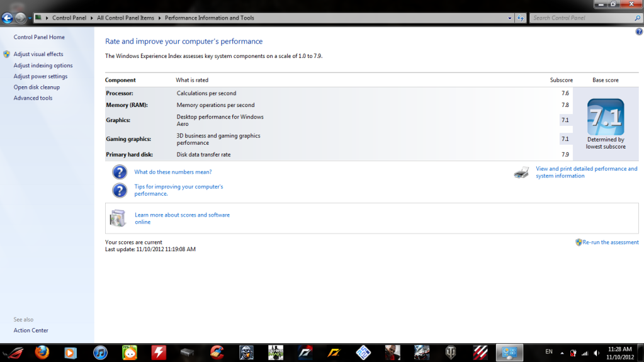Open World of Tanks from the taskbar
This screenshot has width=644, height=362.
pyautogui.click(x=451, y=352)
